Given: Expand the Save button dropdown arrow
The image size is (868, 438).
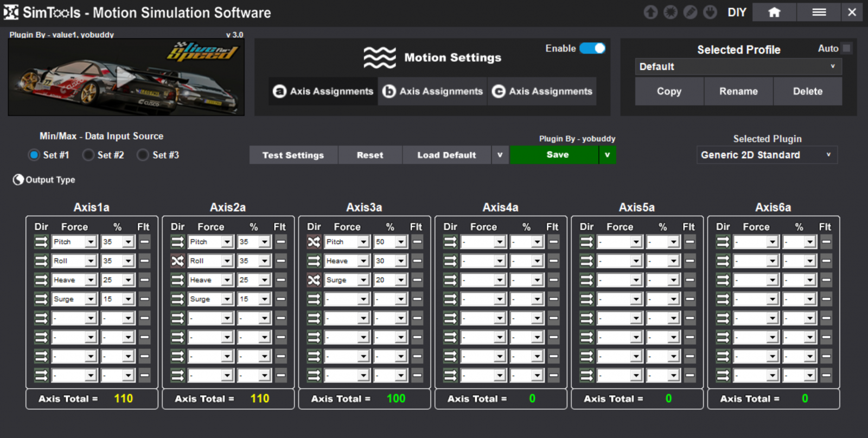Looking at the screenshot, I should pyautogui.click(x=607, y=155).
